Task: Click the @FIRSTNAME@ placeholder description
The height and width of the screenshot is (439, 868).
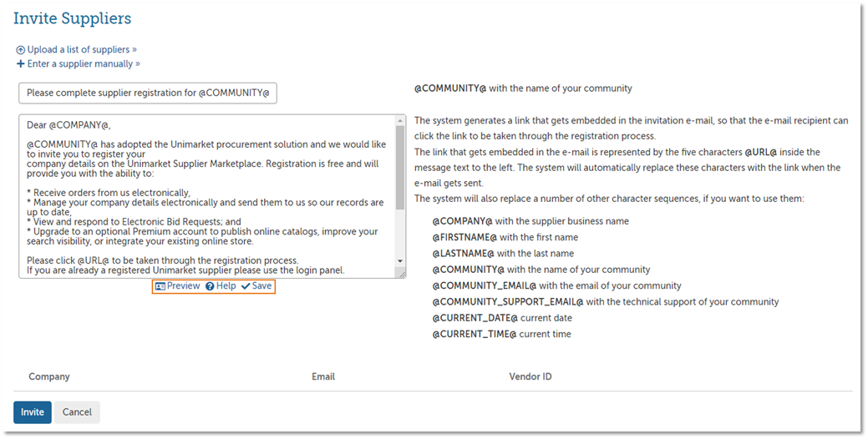Action: (x=505, y=237)
